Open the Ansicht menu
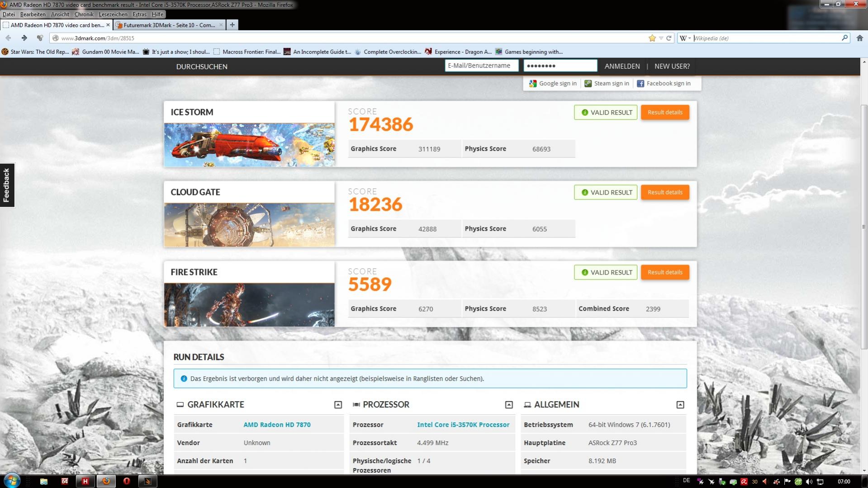 pos(60,14)
